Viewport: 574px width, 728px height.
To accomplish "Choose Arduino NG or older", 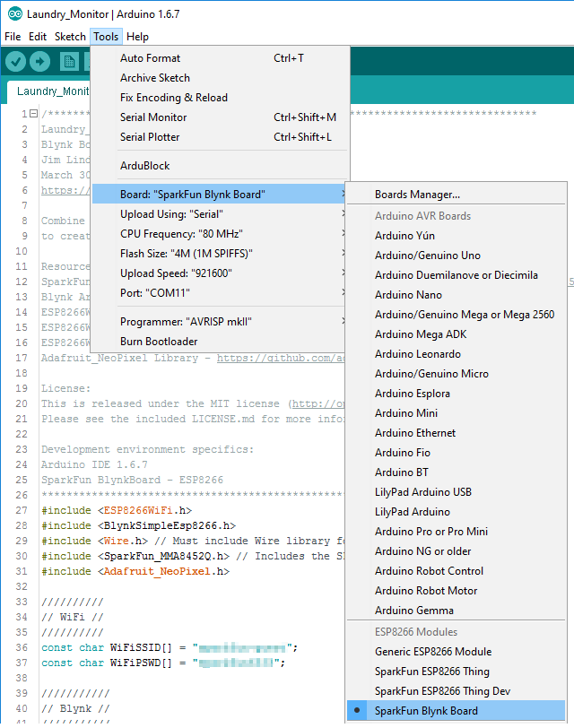I will 456,551.
